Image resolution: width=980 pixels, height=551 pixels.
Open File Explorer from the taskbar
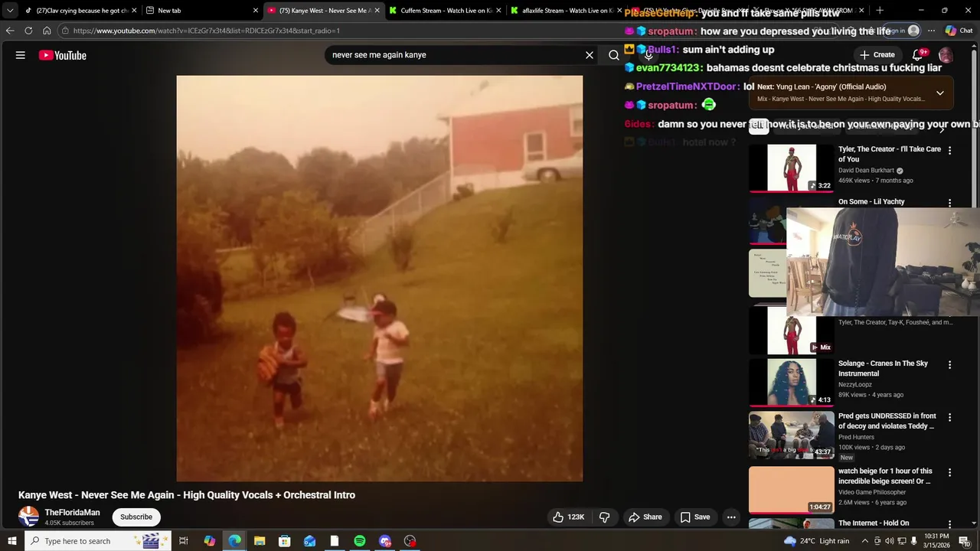(x=260, y=541)
